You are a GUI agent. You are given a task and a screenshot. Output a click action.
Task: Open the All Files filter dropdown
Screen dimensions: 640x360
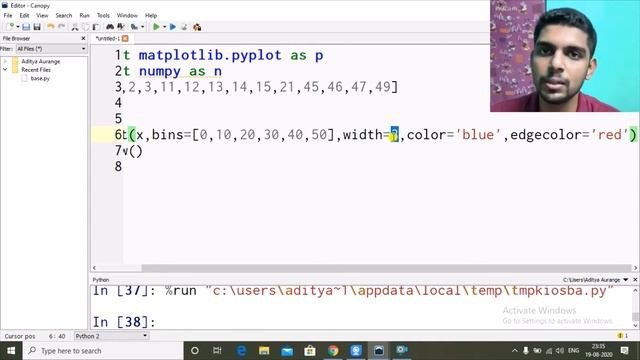click(51, 49)
